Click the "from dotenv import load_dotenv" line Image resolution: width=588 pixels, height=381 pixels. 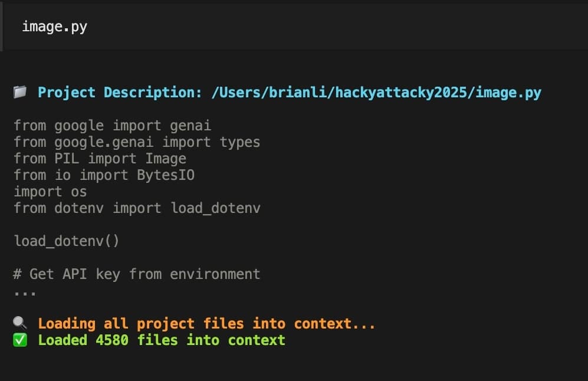pyautogui.click(x=137, y=208)
